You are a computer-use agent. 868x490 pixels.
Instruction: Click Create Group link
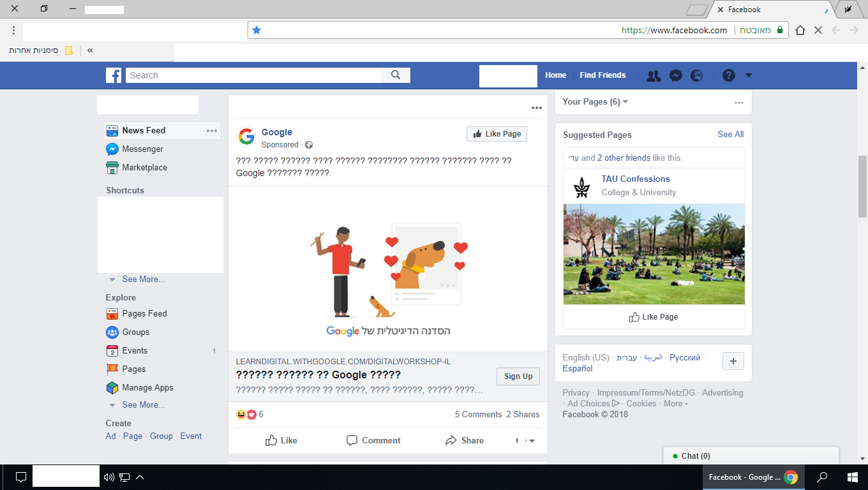pyautogui.click(x=161, y=436)
